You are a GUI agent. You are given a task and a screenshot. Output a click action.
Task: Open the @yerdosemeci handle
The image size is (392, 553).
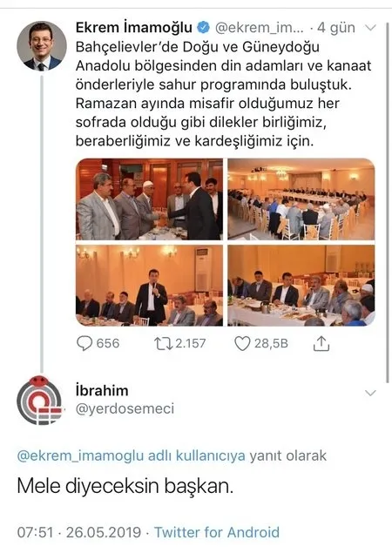coord(125,408)
